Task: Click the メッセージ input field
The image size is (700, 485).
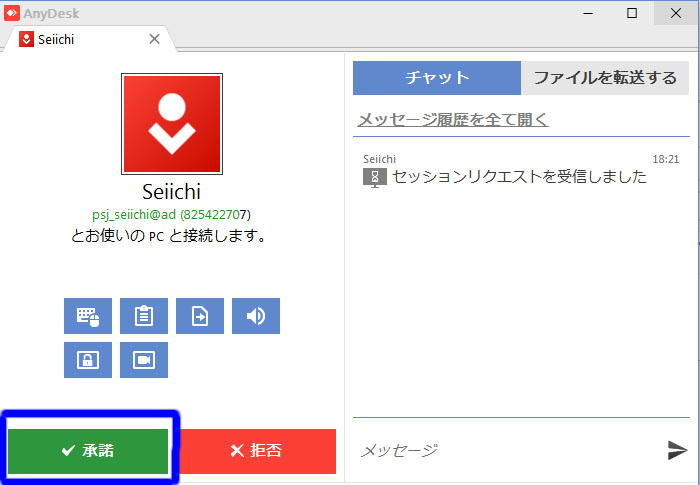Action: pyautogui.click(x=509, y=450)
